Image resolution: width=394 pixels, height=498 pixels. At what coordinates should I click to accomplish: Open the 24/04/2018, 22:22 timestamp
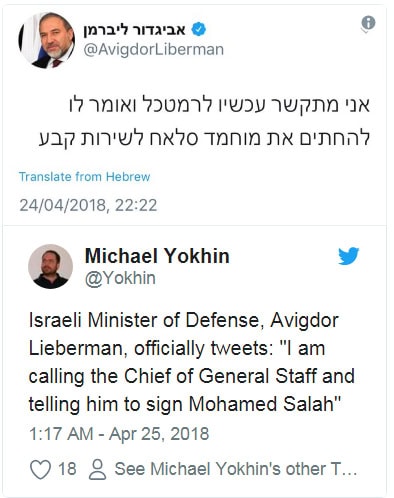(x=88, y=205)
